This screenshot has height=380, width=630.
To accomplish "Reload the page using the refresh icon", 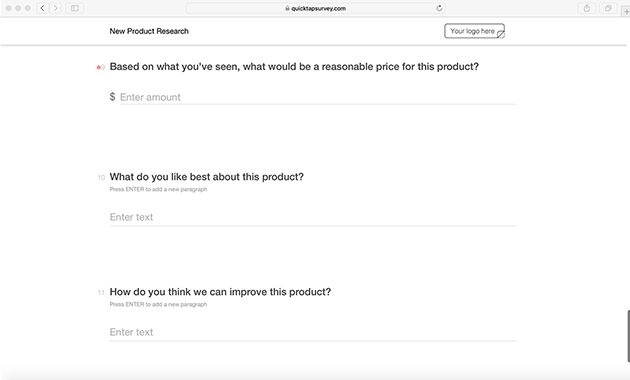I will click(x=439, y=8).
